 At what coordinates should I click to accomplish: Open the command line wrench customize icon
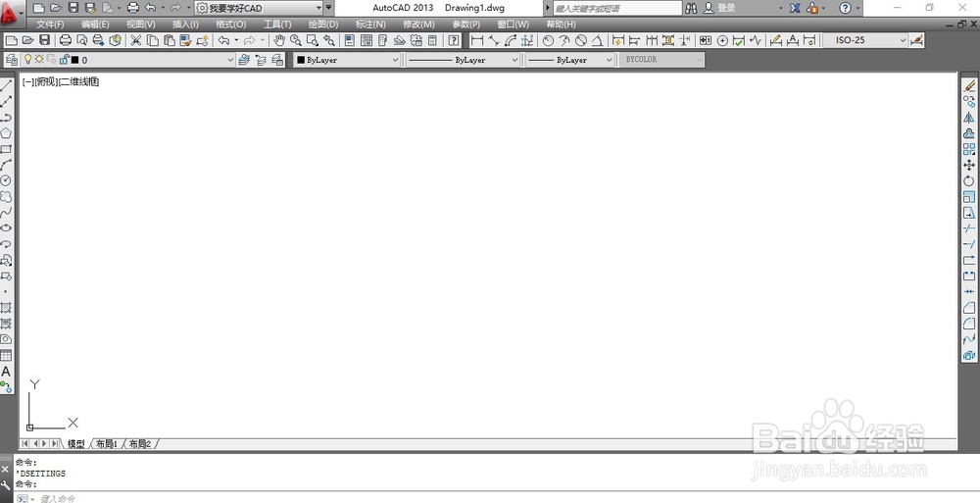coord(6,483)
